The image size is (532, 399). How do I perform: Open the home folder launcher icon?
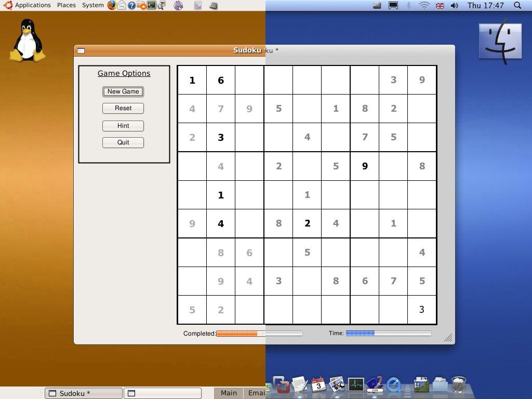pyautogui.click(x=141, y=5)
